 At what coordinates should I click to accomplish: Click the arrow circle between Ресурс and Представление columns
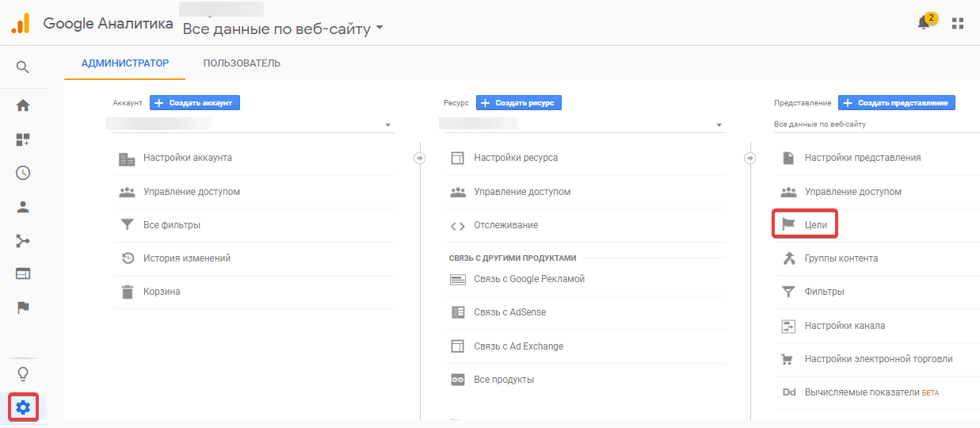[750, 159]
